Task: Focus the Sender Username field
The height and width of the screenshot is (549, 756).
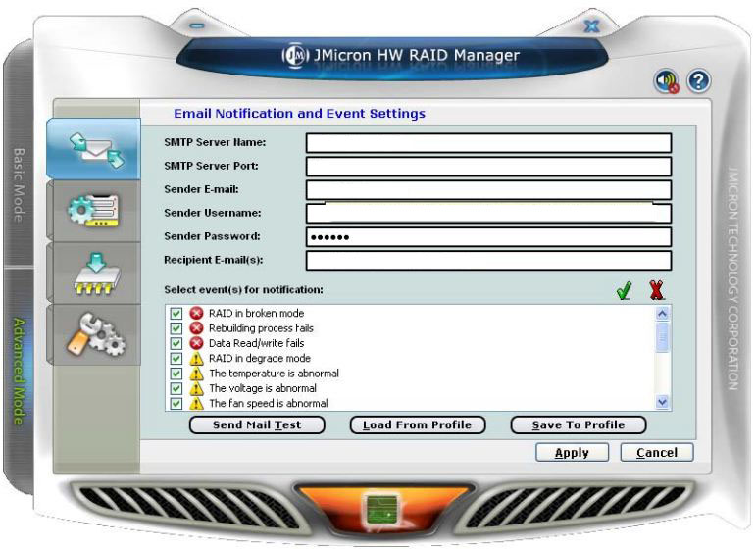Action: 488,214
